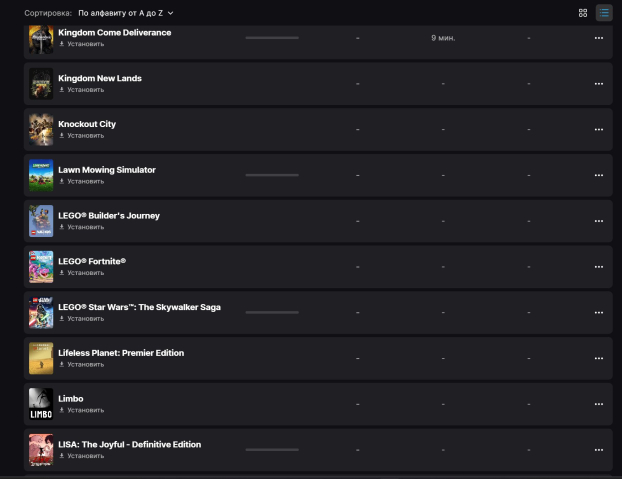Open more options for LISA: The Joyful
Screen dimensions: 622x479
tap(598, 450)
